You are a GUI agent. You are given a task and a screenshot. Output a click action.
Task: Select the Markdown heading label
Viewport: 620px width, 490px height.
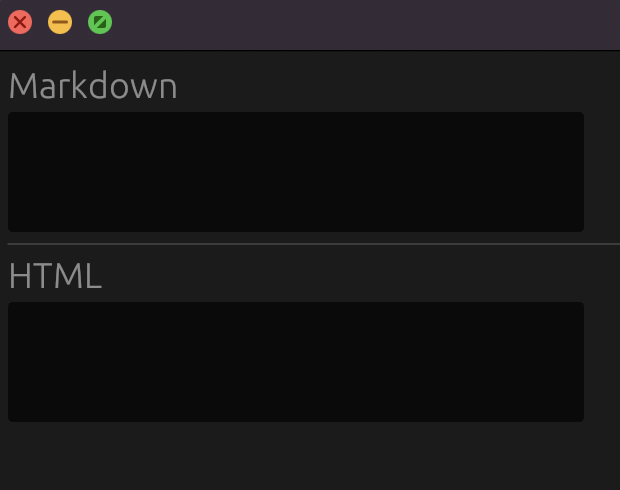click(x=93, y=85)
